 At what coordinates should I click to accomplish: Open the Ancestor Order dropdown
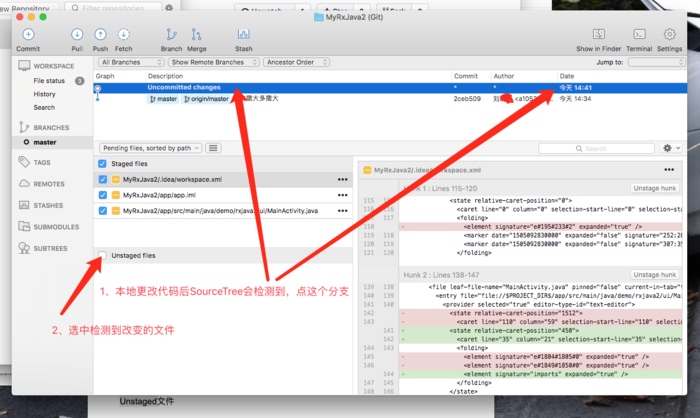click(x=296, y=62)
